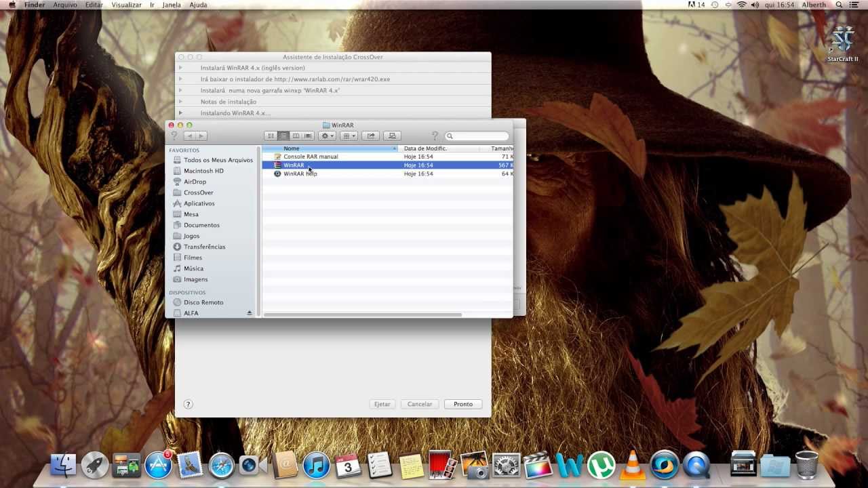Viewport: 868px width, 488px height.
Task: Open the CrossOver folder in sidebar
Action: coord(193,192)
